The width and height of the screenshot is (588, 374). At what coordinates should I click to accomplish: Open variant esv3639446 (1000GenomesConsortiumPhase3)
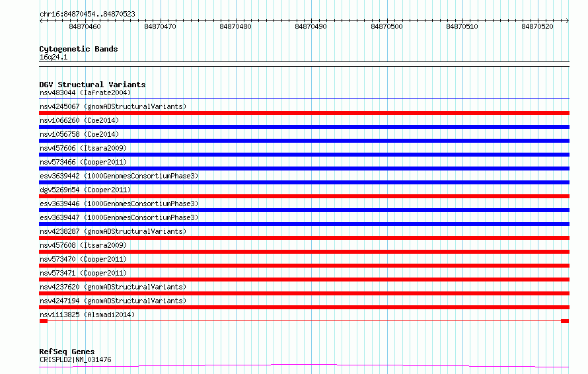pos(119,204)
